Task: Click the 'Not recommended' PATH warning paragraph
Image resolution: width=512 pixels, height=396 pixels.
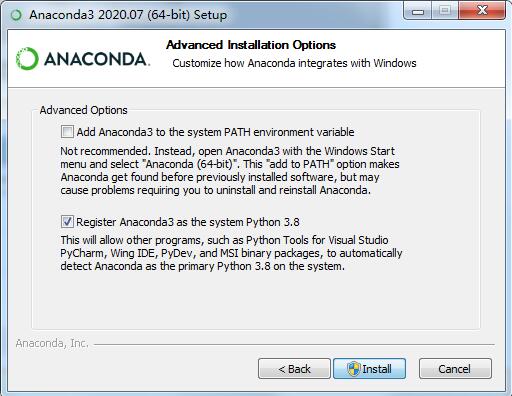Action: click(230, 171)
